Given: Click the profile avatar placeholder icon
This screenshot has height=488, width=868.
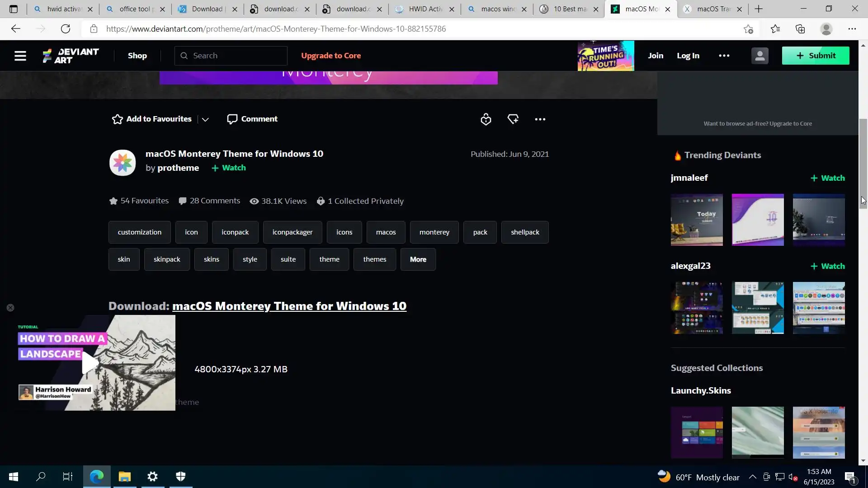Looking at the screenshot, I should [759, 56].
